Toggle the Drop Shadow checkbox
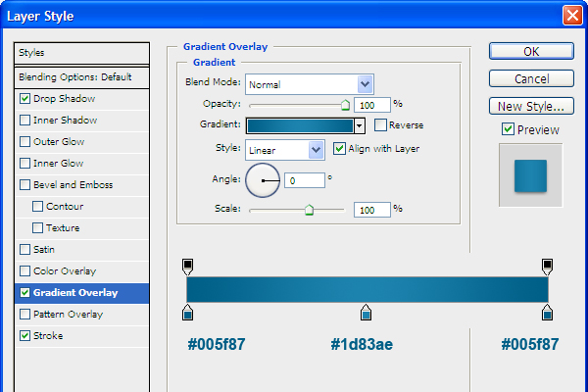Viewport: 588px width, 392px height. tap(24, 99)
